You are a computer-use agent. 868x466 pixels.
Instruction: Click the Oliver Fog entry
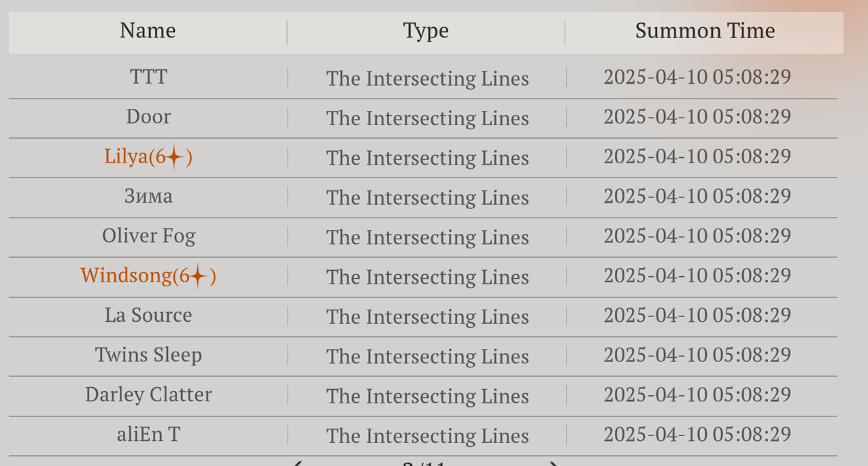(148, 236)
